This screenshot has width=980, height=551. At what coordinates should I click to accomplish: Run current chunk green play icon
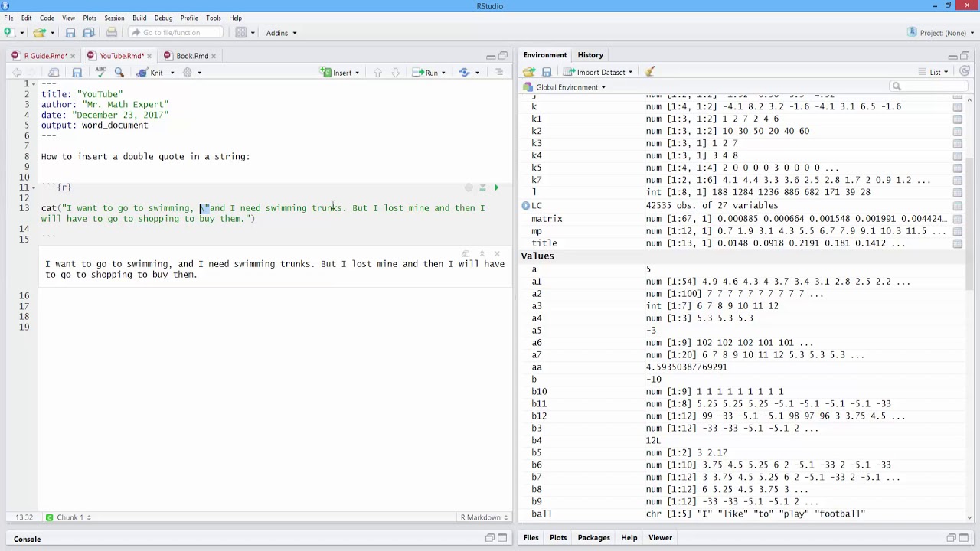(x=496, y=187)
